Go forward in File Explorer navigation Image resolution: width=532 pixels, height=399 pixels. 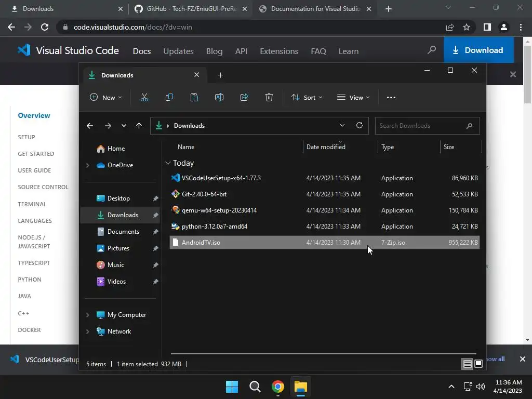pos(108,126)
